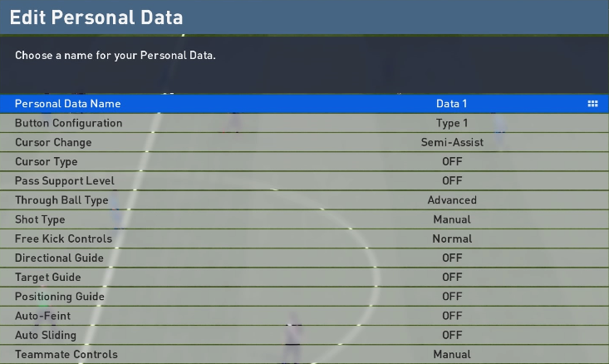The image size is (609, 364).
Task: Enable the Positioning Guide option
Action: [452, 297]
